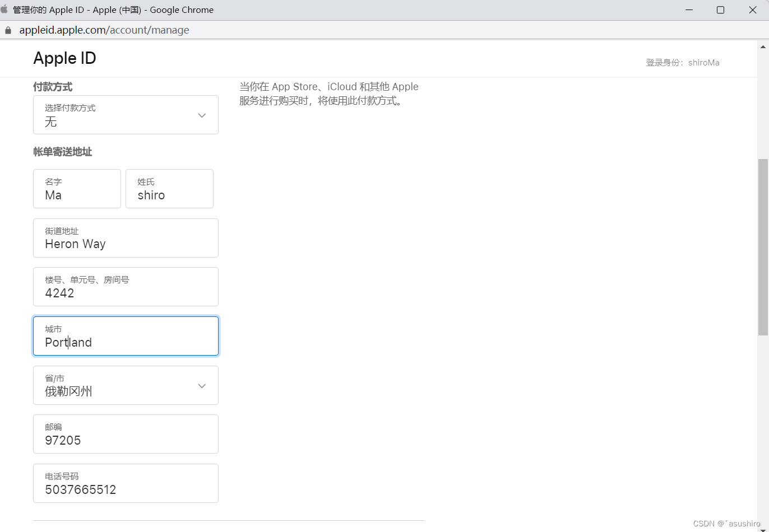Click the padlock icon in the address bar
Screen dimensions: 769x532
[x=8, y=30]
